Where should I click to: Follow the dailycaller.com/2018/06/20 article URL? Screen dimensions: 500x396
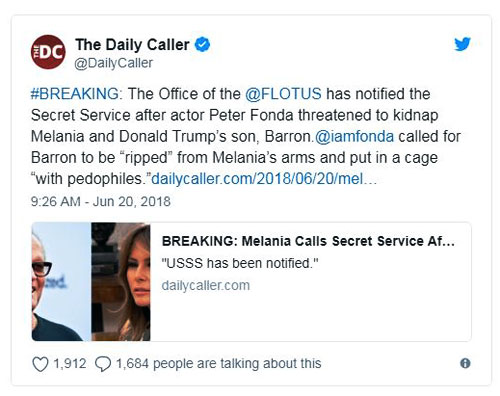pos(264,179)
